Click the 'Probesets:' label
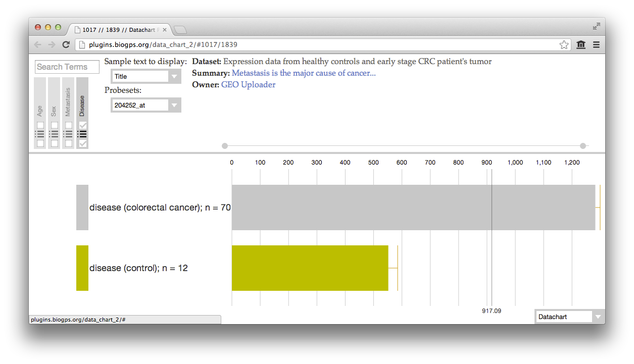634x364 pixels. click(x=123, y=90)
